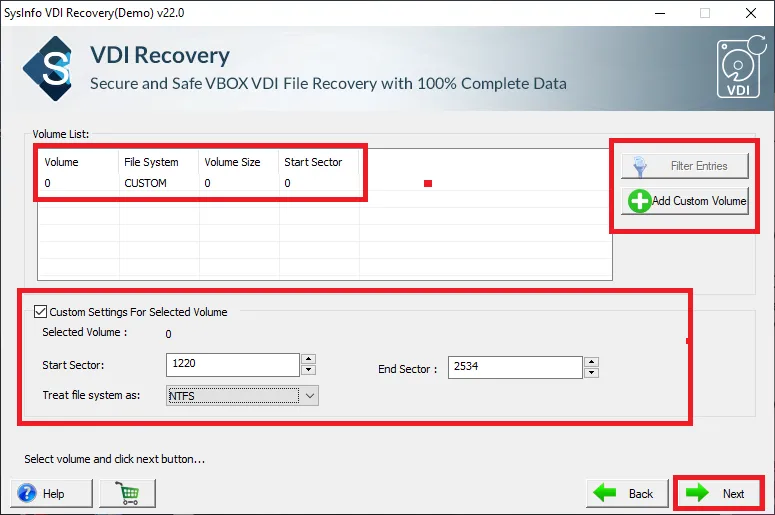Click the Start Sector input field
Image resolution: width=775 pixels, height=515 pixels.
pos(233,365)
